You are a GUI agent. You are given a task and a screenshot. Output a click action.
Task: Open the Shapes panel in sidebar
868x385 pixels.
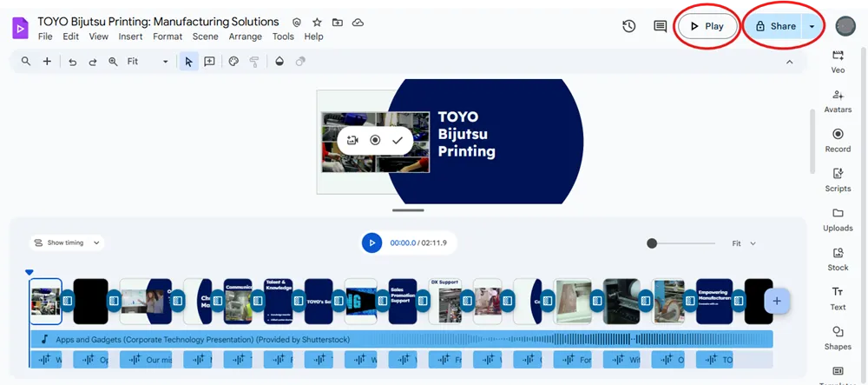838,337
